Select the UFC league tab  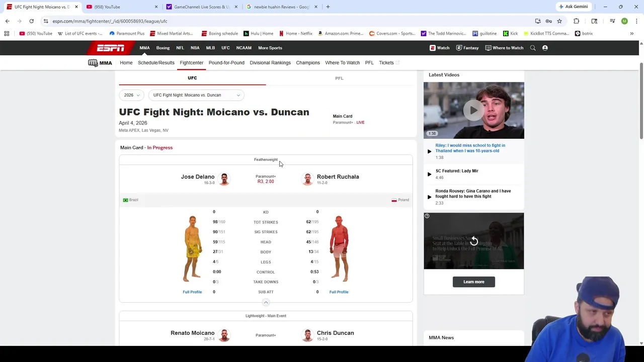192,78
